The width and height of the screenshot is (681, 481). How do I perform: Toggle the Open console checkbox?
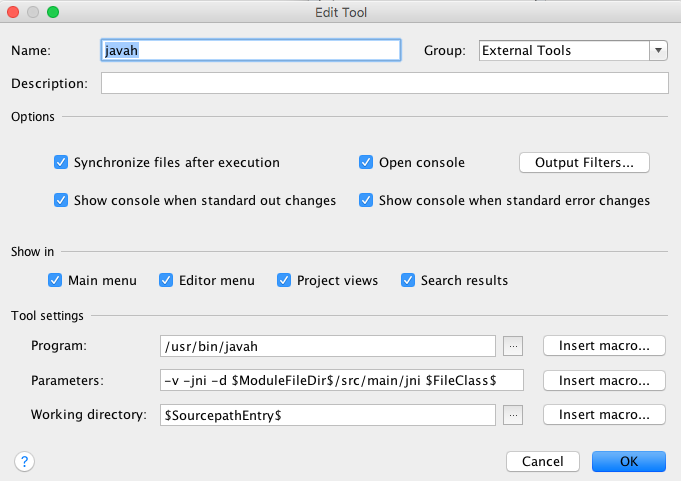tap(366, 162)
